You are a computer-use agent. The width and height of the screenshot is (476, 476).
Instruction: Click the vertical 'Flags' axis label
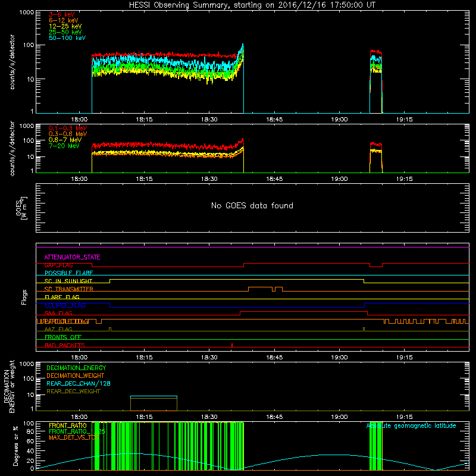tap(24, 297)
